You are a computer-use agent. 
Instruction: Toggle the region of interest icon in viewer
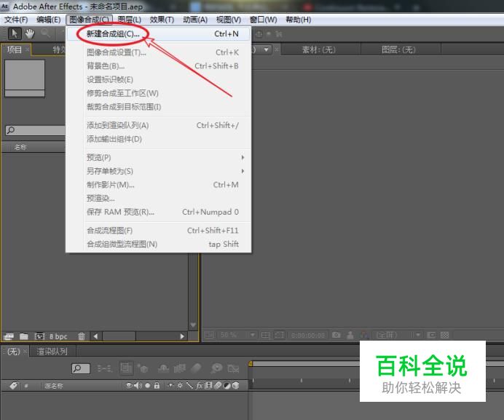[279, 335]
